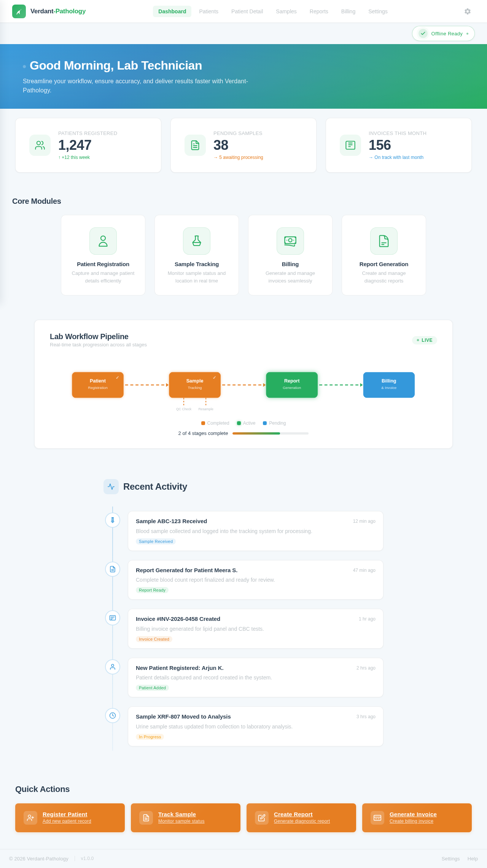
Task: Click the orange Completed legend swatch
Action: [203, 423]
